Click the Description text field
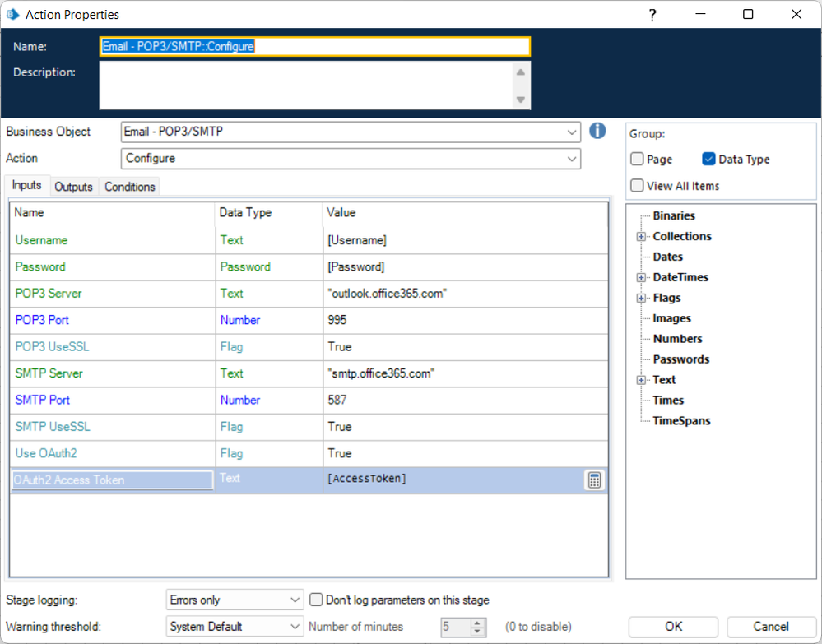This screenshot has width=822, height=644. pyautogui.click(x=304, y=85)
